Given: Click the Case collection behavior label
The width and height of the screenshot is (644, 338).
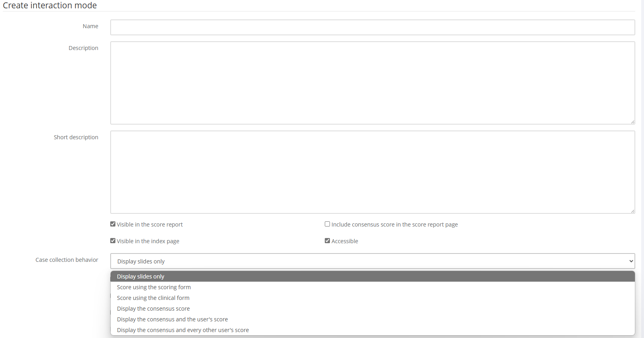Looking at the screenshot, I should 67,260.
